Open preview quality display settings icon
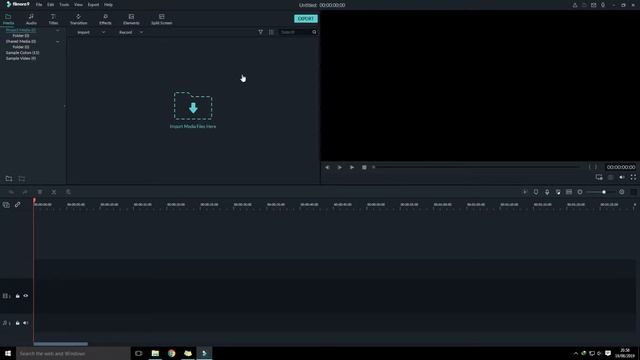Screen dimensions: 640x360 (599, 177)
